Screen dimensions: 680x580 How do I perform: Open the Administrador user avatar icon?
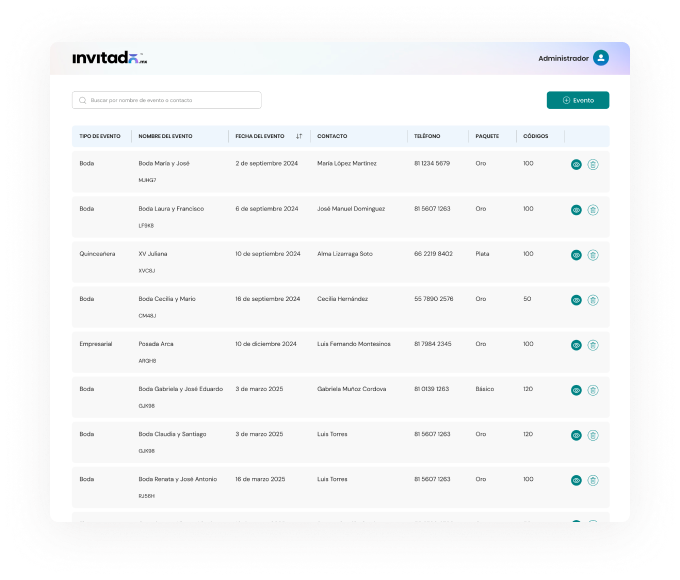click(x=600, y=58)
